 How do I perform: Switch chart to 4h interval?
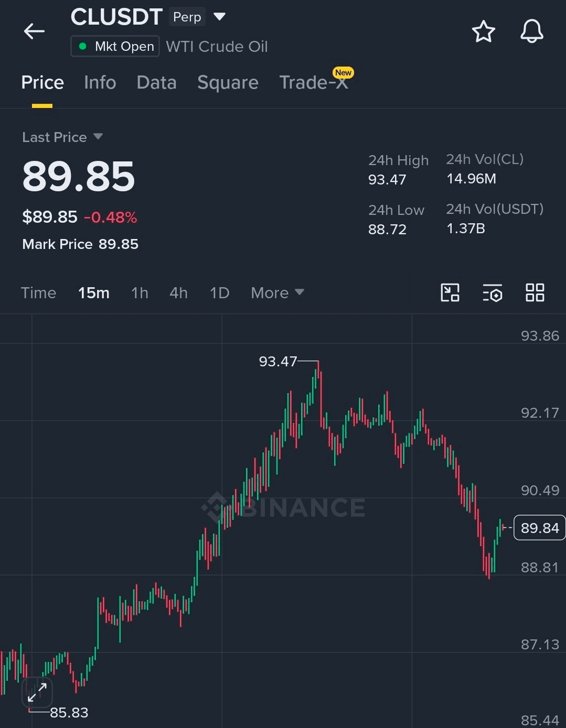(178, 293)
